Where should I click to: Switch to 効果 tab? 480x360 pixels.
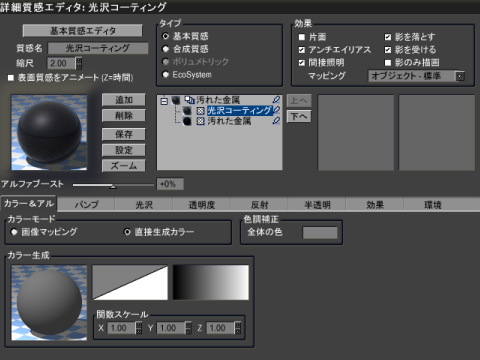(x=375, y=205)
